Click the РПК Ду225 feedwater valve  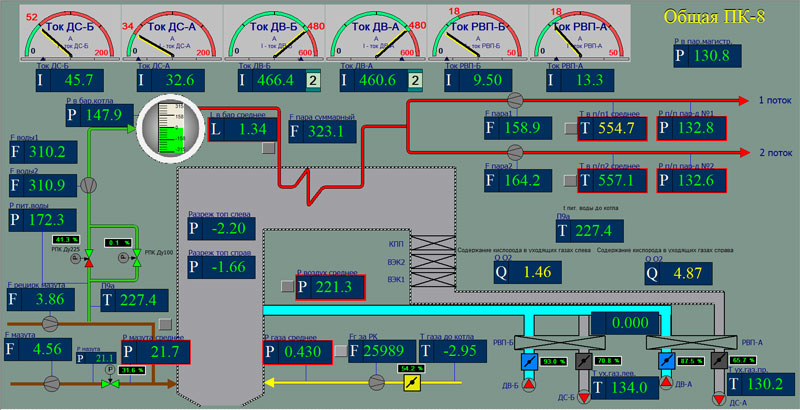point(87,258)
